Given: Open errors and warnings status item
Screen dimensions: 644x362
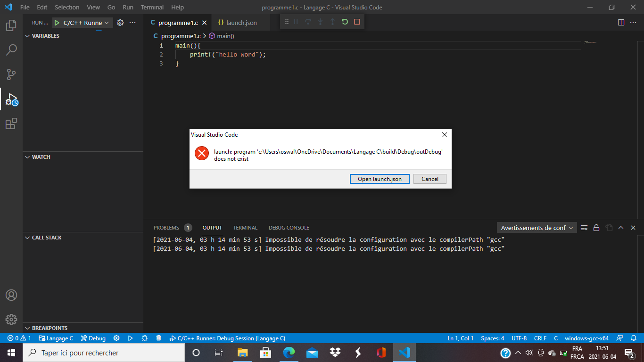Looking at the screenshot, I should (x=19, y=338).
